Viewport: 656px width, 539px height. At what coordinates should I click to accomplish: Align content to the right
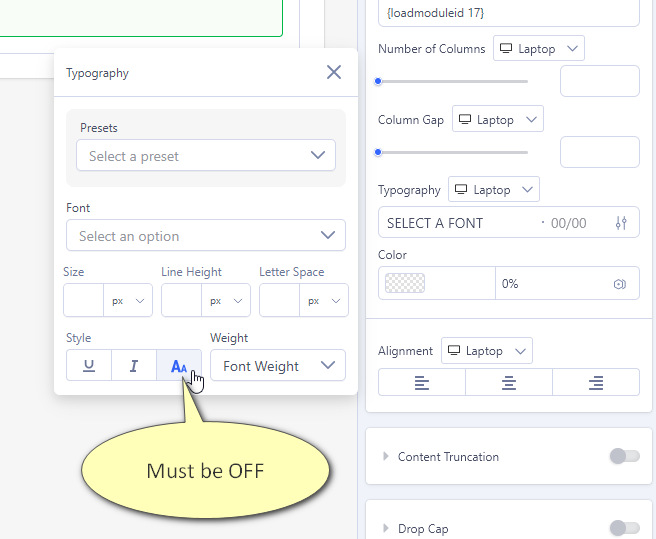[x=596, y=382]
